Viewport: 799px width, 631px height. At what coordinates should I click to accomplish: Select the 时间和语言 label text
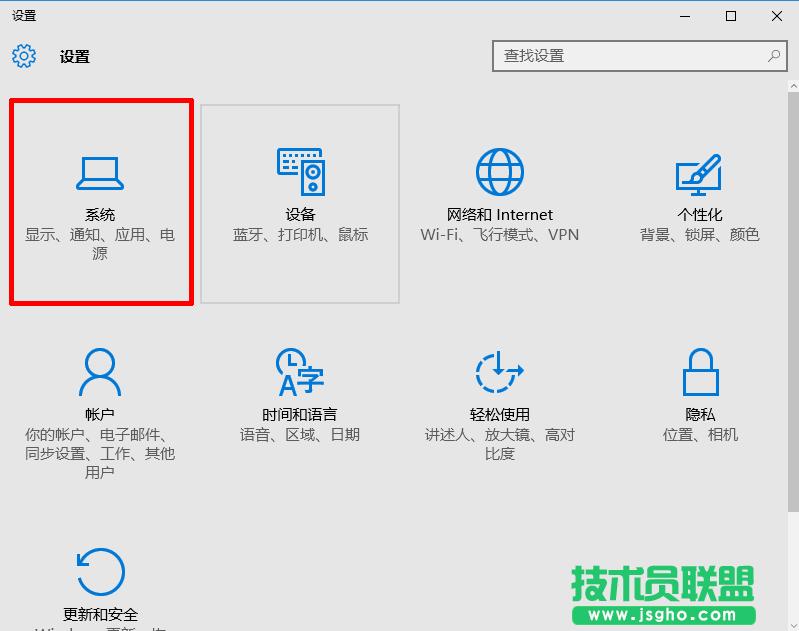pos(300,415)
